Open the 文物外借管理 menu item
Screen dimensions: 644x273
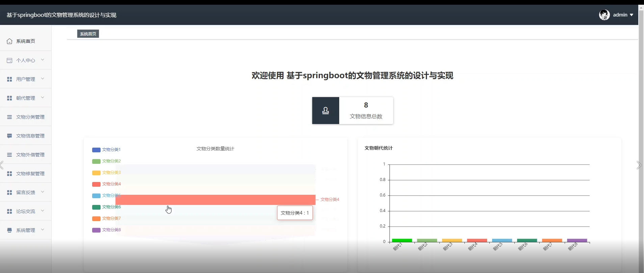click(26, 155)
